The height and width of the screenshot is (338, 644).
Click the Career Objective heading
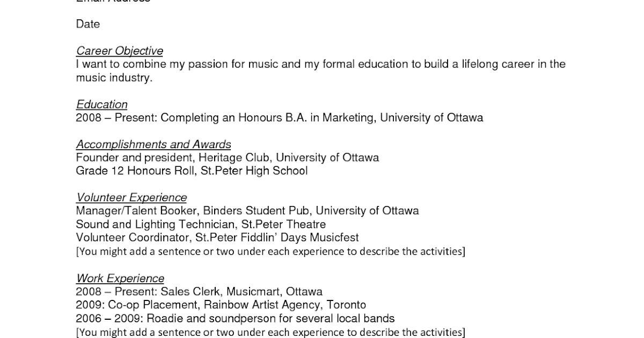click(119, 51)
